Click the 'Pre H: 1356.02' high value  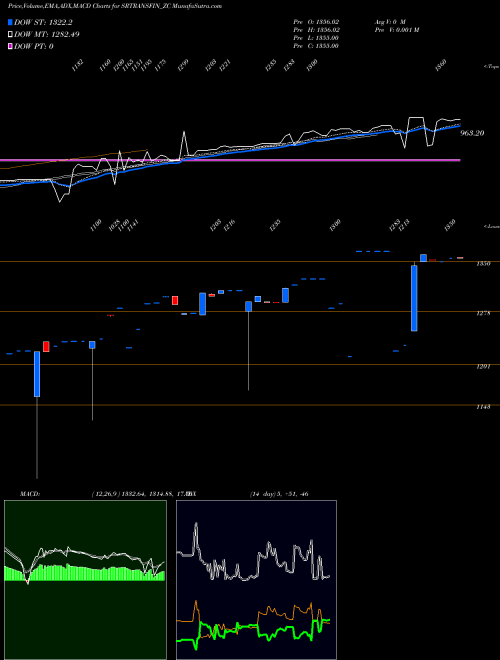(x=316, y=30)
